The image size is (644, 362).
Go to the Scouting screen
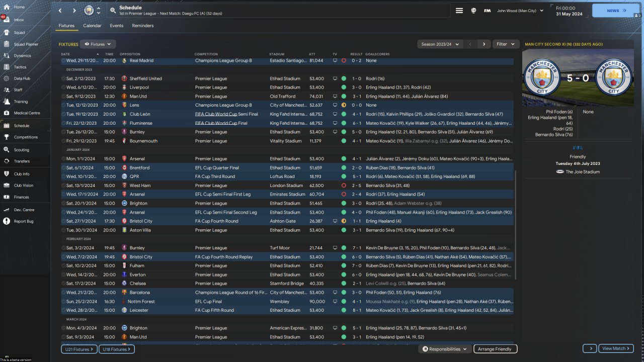coord(21,150)
